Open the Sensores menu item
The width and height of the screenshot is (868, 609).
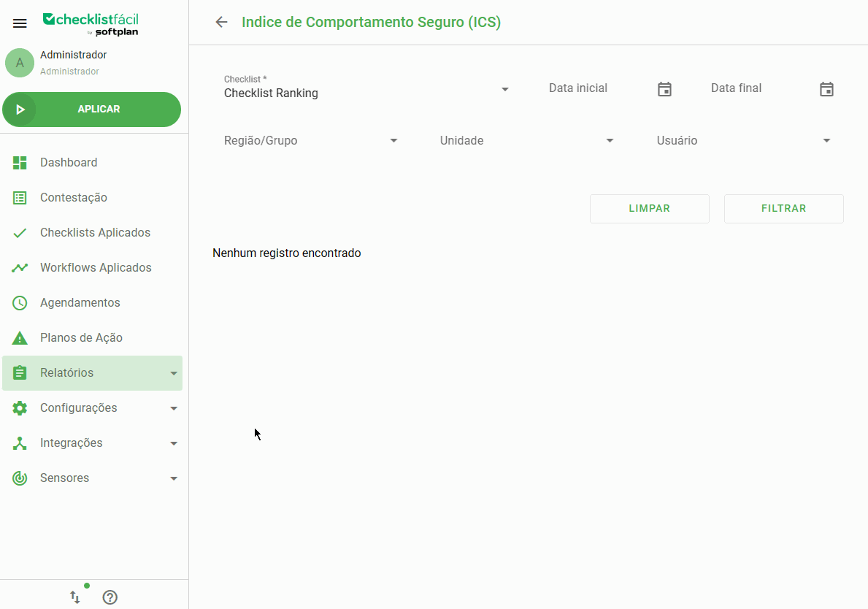pyautogui.click(x=65, y=478)
